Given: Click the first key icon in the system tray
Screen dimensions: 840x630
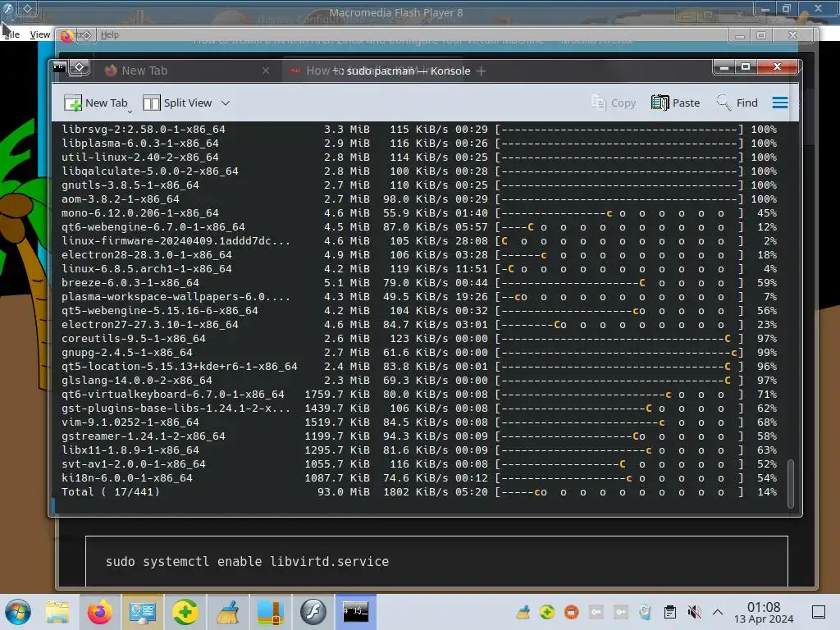Looking at the screenshot, I should click(596, 612).
